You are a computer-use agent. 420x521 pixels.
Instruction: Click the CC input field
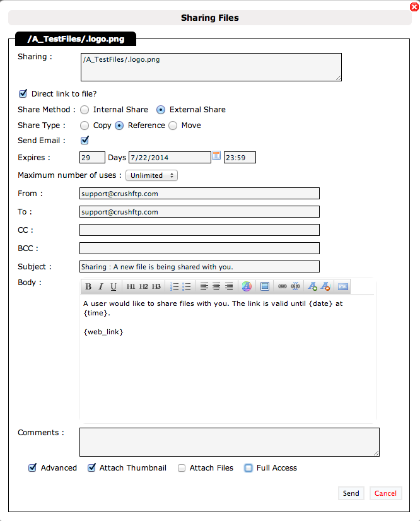click(x=199, y=230)
